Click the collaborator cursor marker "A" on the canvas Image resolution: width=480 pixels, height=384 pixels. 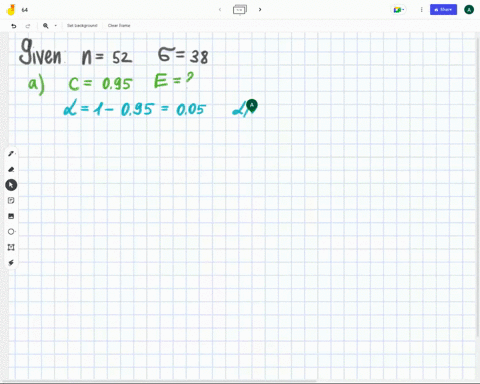(x=252, y=106)
